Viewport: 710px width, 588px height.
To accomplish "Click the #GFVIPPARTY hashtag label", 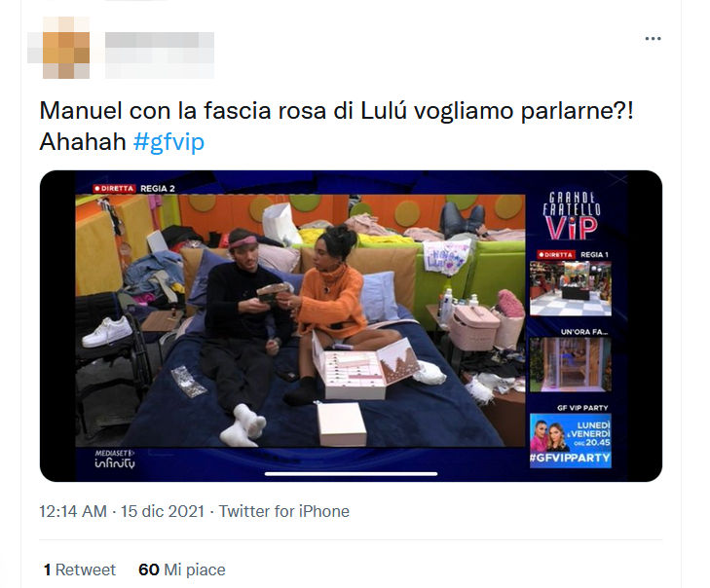I will point(570,459).
